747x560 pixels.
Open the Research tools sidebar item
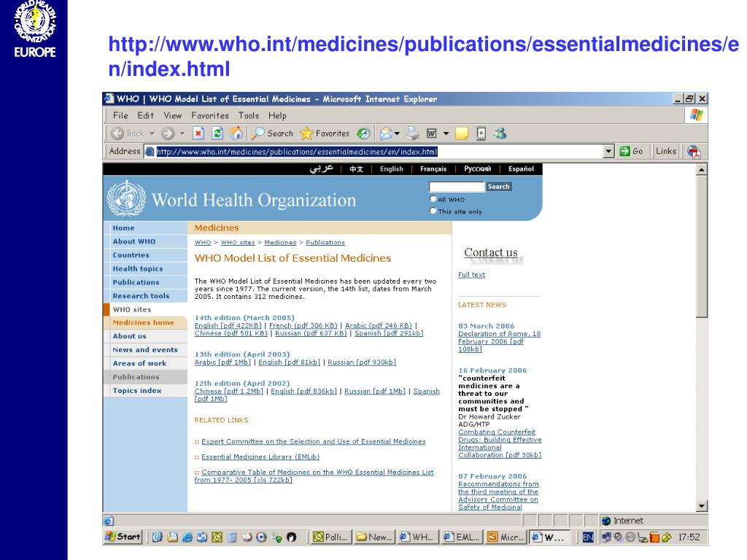(141, 296)
